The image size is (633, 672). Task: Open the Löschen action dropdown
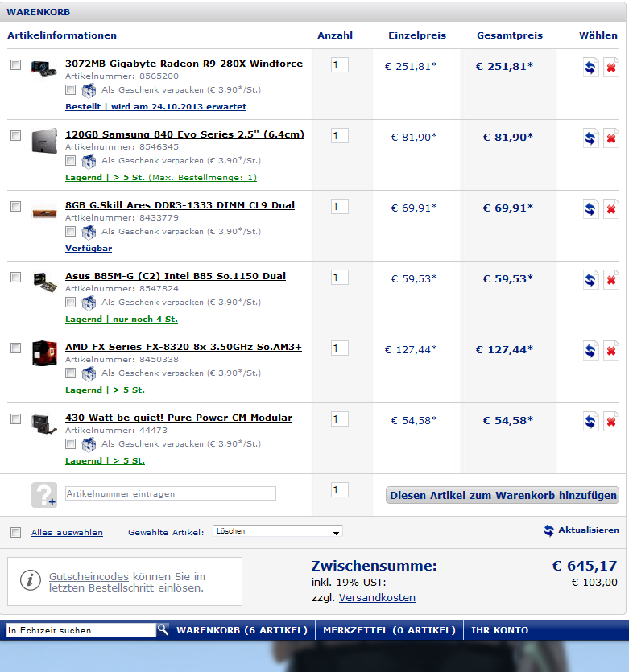coord(278,531)
